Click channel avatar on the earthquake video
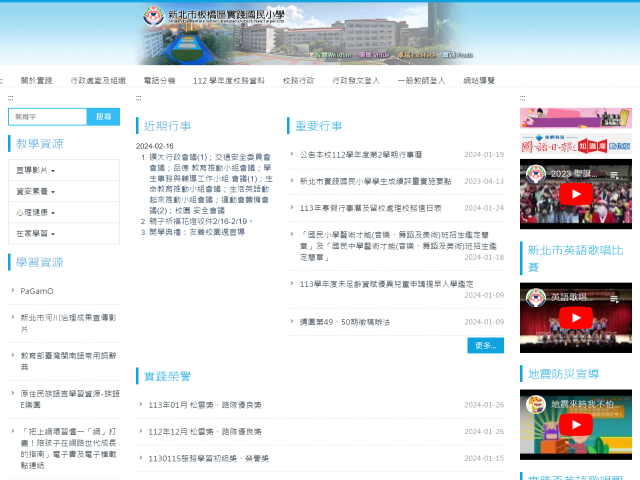 pyautogui.click(x=536, y=404)
